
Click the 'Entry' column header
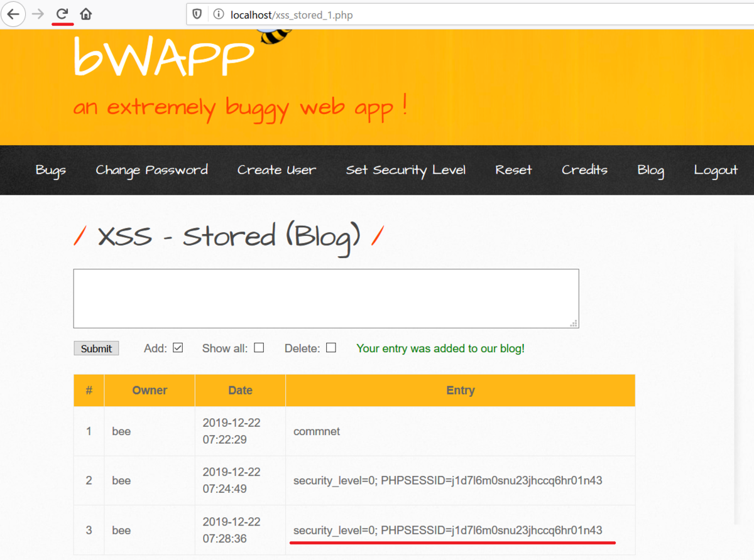click(461, 390)
